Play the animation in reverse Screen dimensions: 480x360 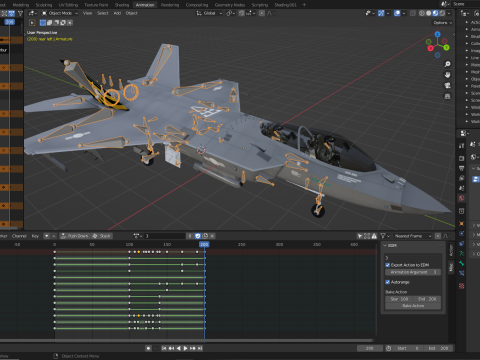point(178,348)
